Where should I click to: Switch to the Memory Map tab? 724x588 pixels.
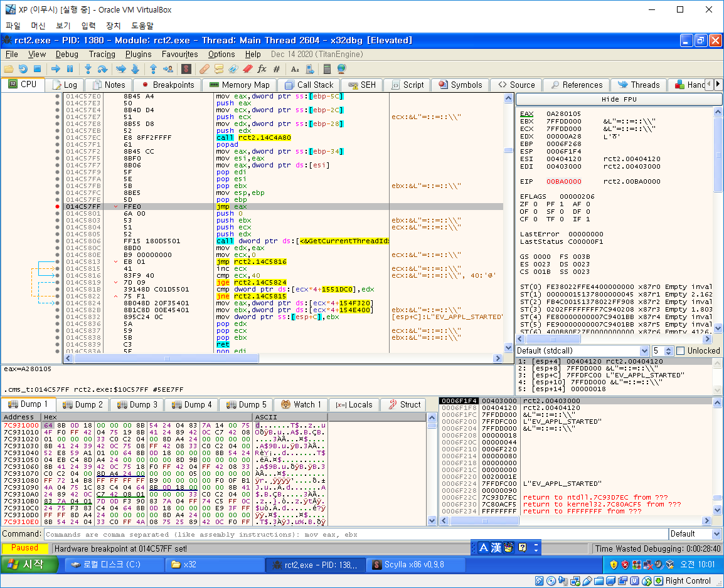click(x=239, y=85)
